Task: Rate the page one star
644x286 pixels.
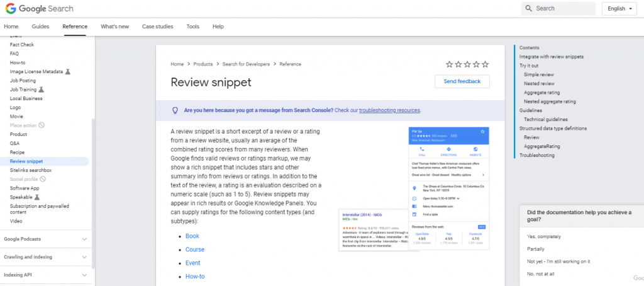Action: click(x=449, y=64)
